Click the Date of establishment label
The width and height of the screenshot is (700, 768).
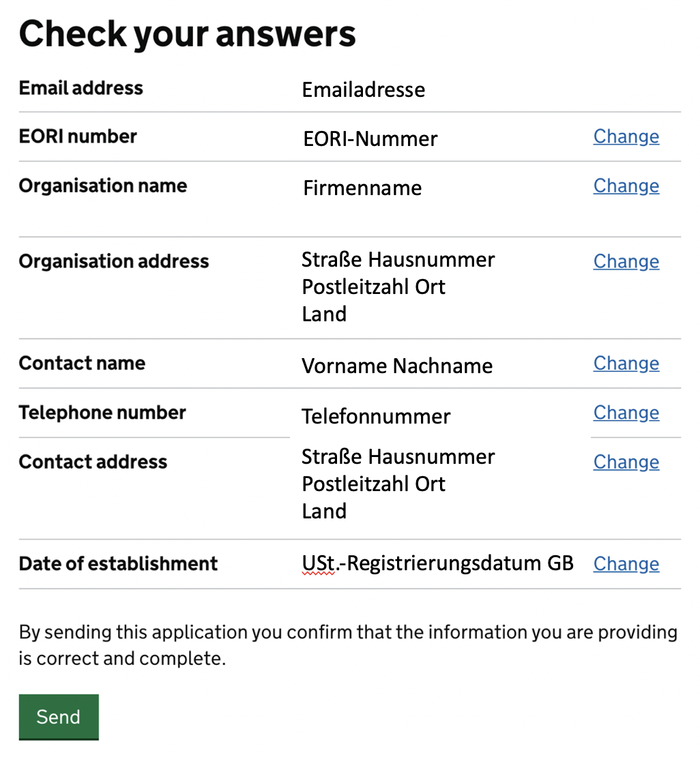[118, 564]
